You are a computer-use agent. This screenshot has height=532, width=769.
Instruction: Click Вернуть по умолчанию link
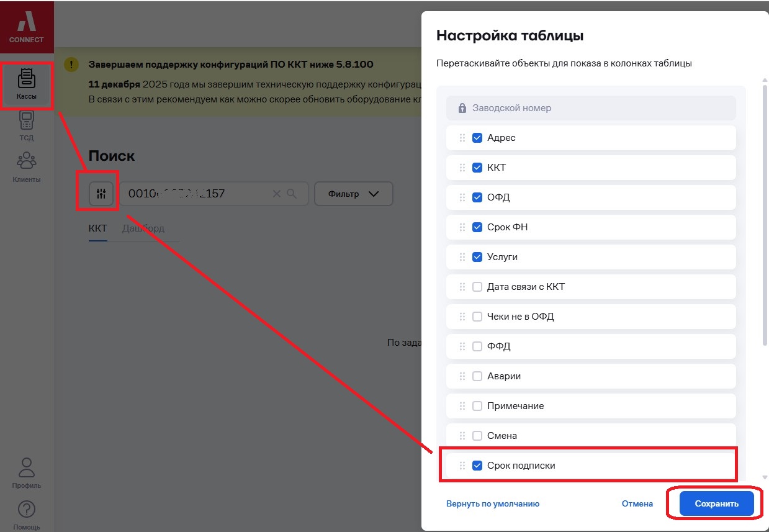point(493,504)
